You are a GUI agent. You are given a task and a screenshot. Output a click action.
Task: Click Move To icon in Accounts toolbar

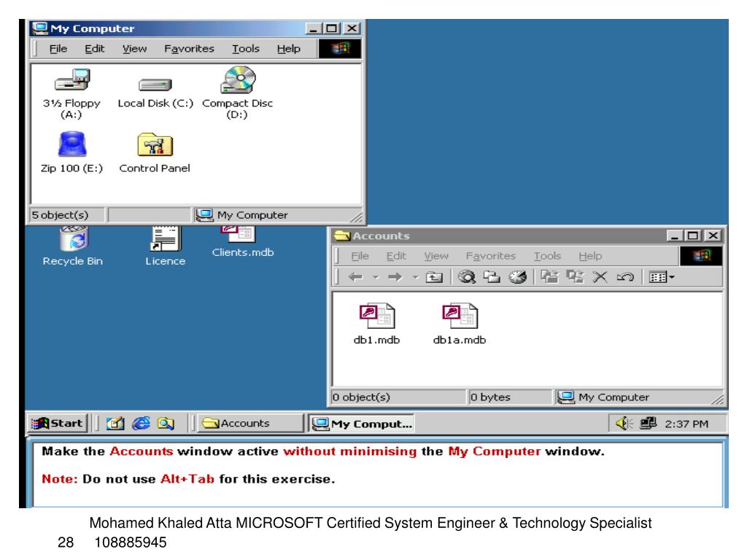pyautogui.click(x=550, y=276)
